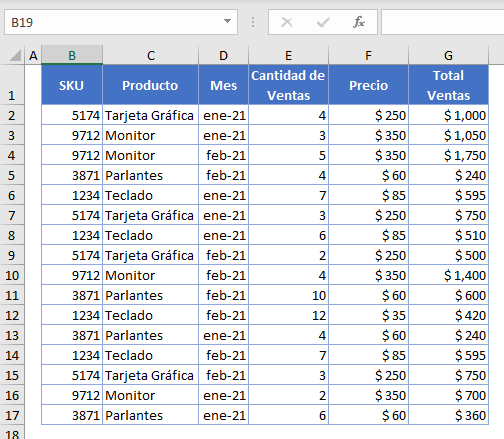The width and height of the screenshot is (504, 439).
Task: Click Parlantes cell in row 5
Action: point(151,175)
